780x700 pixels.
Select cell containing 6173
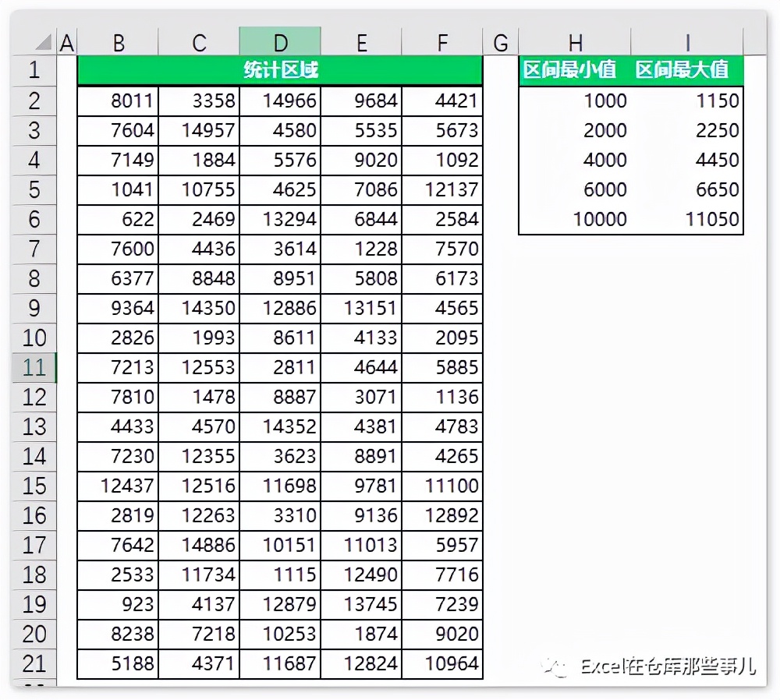point(442,279)
